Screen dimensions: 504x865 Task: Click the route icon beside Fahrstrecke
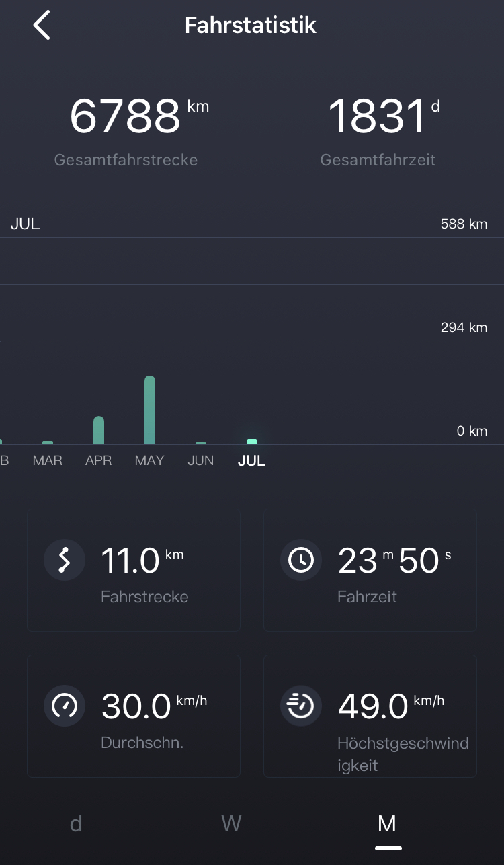click(x=65, y=560)
